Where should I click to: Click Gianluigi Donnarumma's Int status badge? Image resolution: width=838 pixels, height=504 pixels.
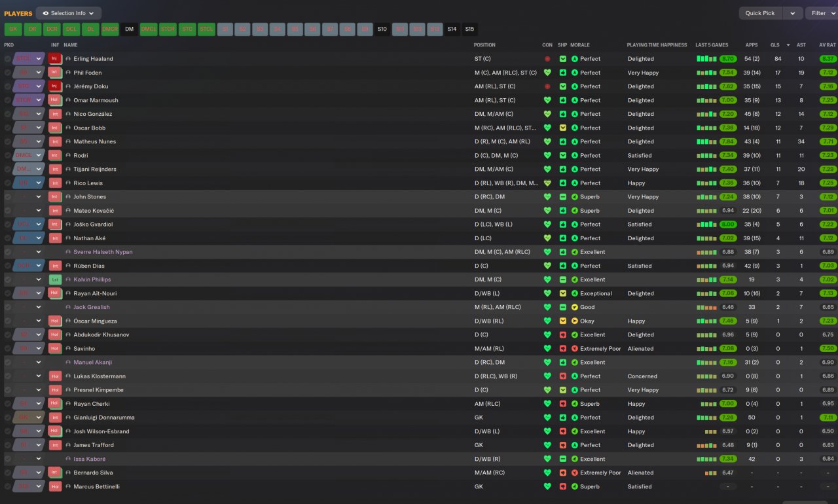coord(55,418)
